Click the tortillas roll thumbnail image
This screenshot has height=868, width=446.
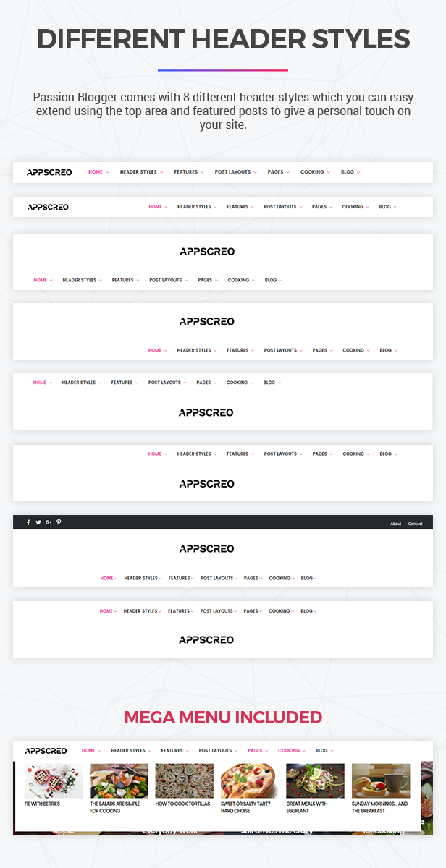(185, 780)
